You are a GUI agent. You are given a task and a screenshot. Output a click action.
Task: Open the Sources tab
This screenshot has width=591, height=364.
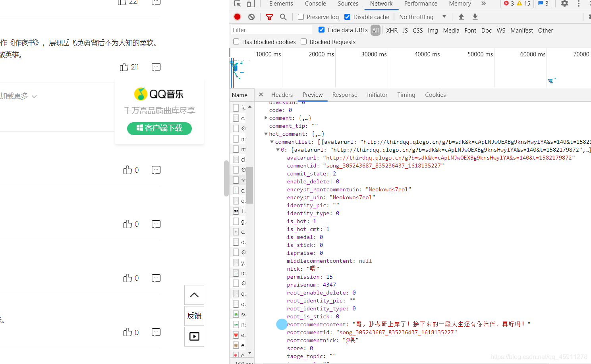point(348,4)
